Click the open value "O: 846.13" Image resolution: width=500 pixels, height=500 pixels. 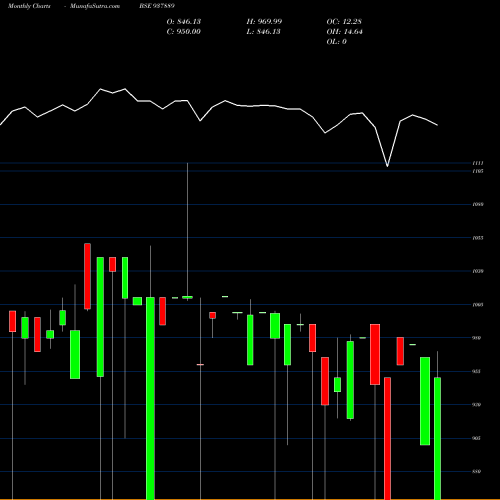[184, 22]
